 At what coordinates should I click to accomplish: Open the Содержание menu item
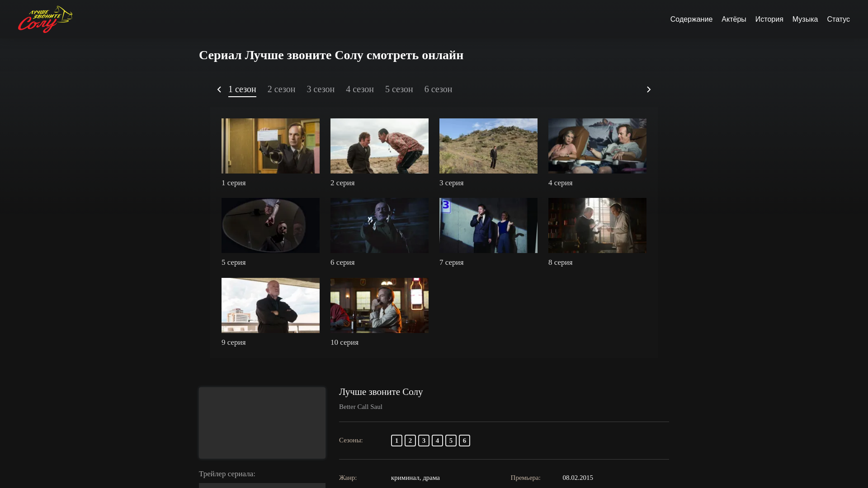pos(691,19)
